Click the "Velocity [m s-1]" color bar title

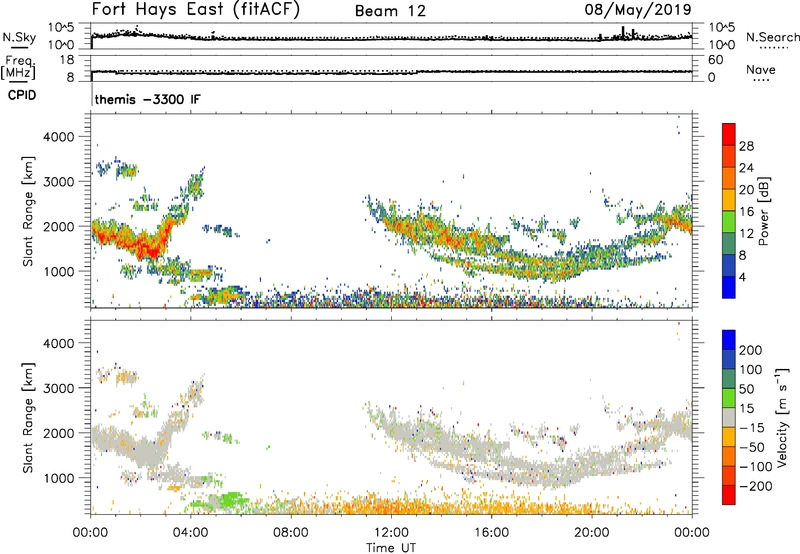click(x=782, y=417)
